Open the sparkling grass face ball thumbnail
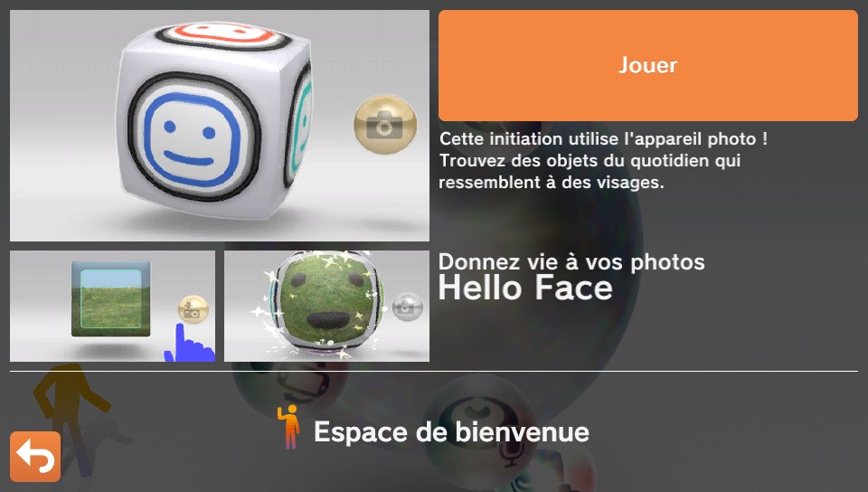 tap(326, 306)
